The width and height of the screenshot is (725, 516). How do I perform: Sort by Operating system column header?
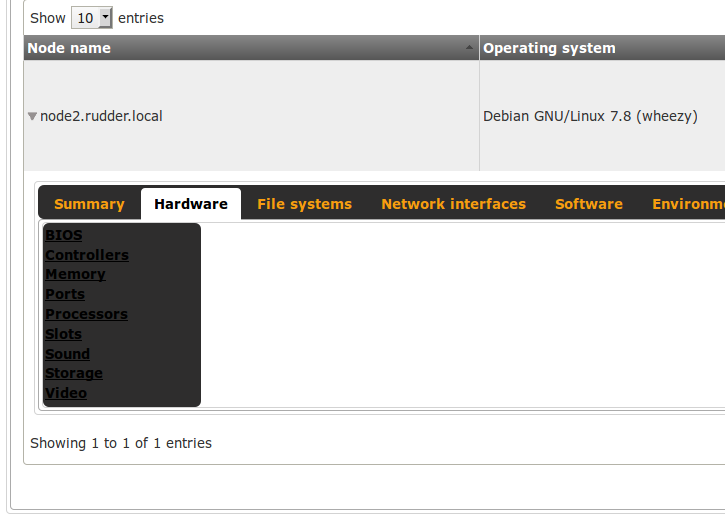point(602,48)
